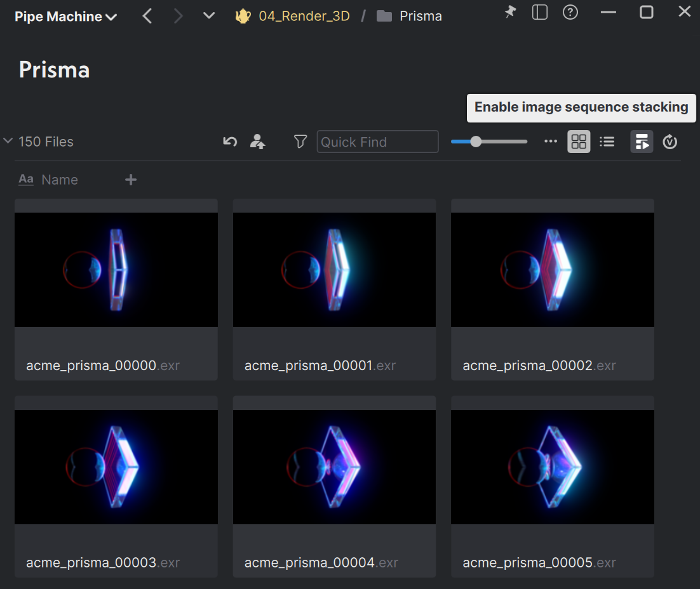Viewport: 700px width, 589px height.
Task: Switch to grid thumbnail view
Action: [579, 142]
